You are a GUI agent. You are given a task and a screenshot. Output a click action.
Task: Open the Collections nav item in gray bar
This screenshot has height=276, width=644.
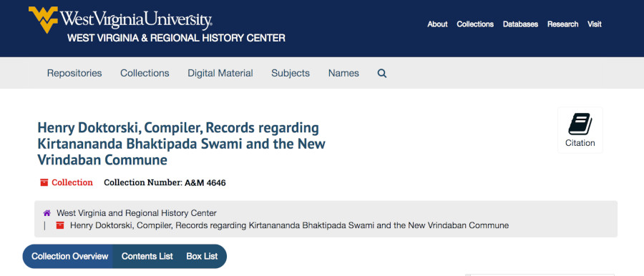coord(145,73)
